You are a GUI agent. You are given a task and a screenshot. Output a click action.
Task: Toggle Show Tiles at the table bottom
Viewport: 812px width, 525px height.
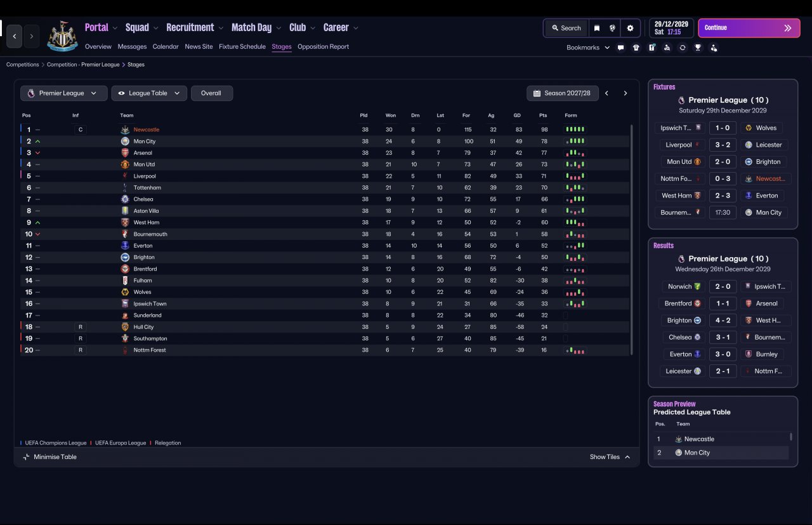[610, 457]
